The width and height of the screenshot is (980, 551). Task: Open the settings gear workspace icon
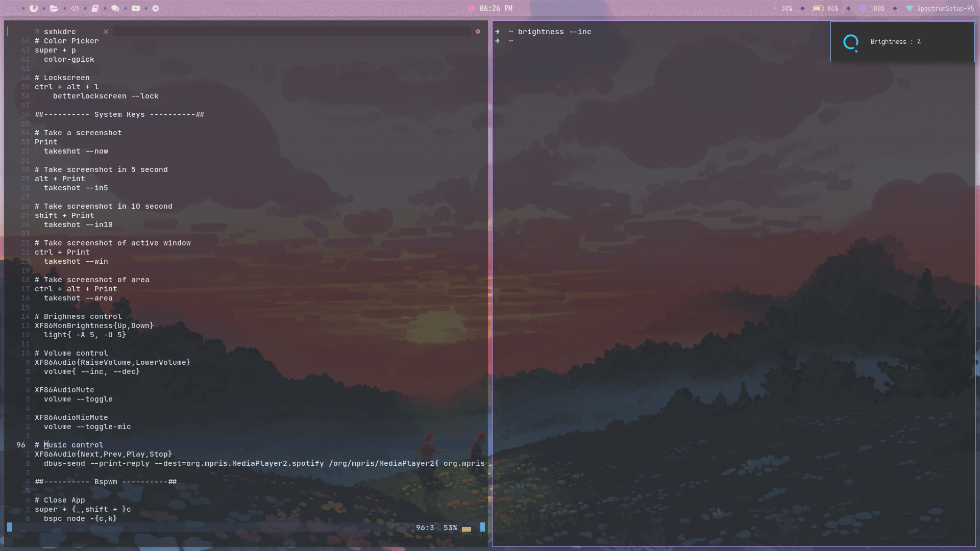[155, 8]
